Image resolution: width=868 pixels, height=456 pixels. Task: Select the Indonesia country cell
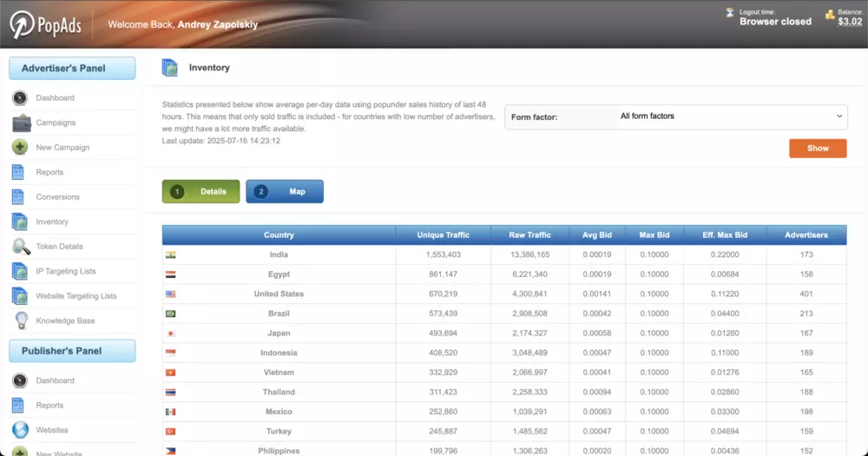tap(279, 353)
